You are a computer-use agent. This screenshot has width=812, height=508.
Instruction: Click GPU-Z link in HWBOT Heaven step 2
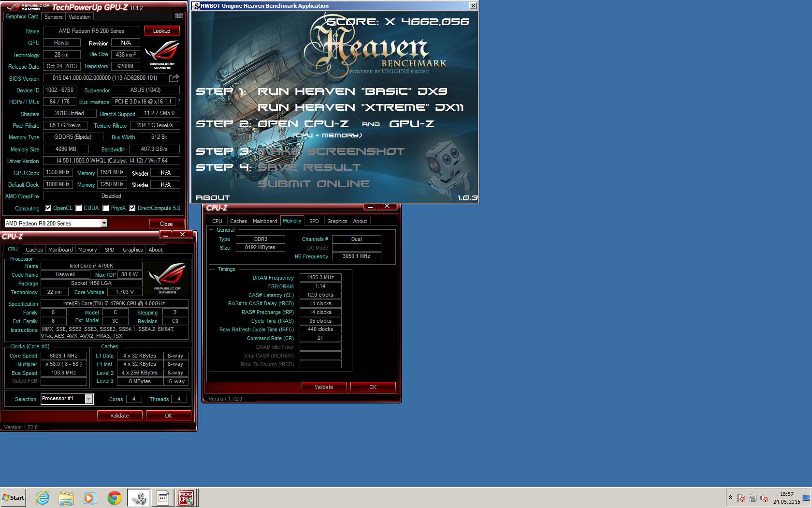pos(412,124)
